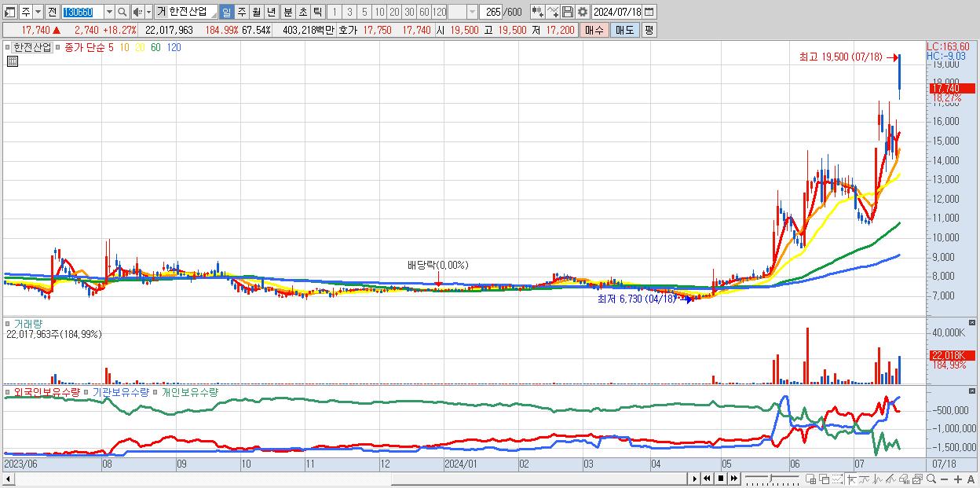Click the trend-line tool icon in bottom toolbar
Image resolution: width=980 pixels, height=488 pixels.
click(x=865, y=479)
